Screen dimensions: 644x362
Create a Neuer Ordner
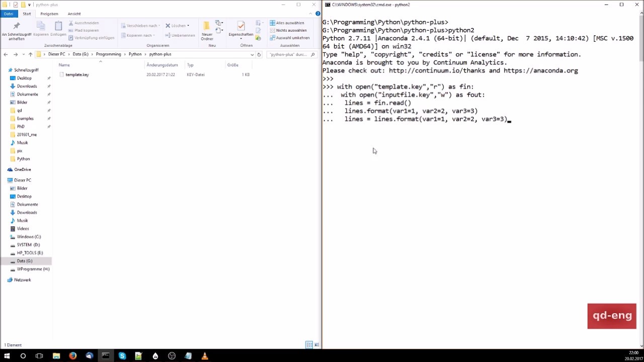tap(207, 31)
